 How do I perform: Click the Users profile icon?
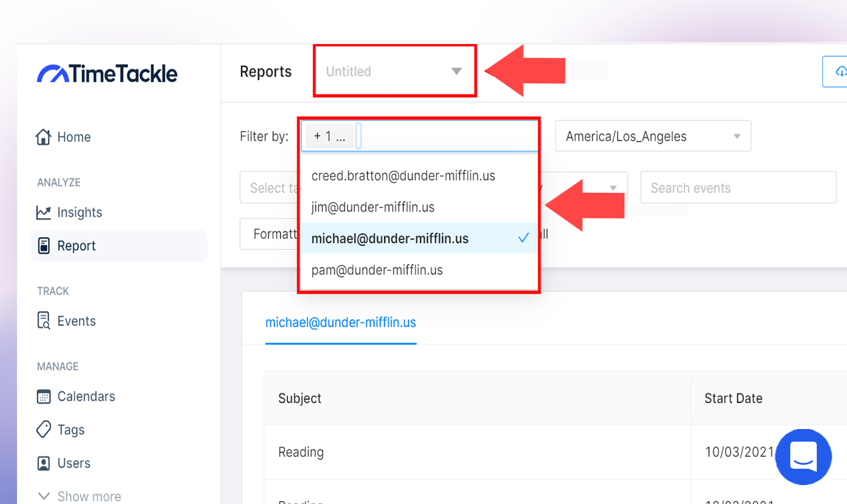tap(43, 463)
